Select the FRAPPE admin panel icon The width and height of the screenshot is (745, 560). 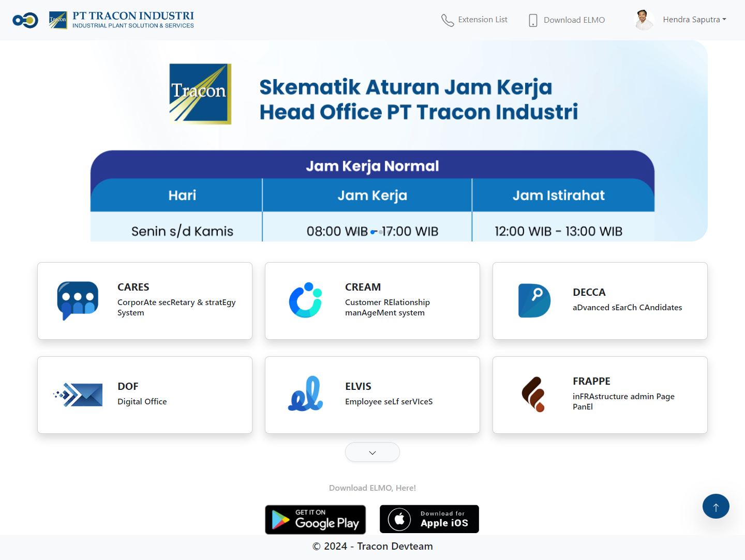point(534,395)
